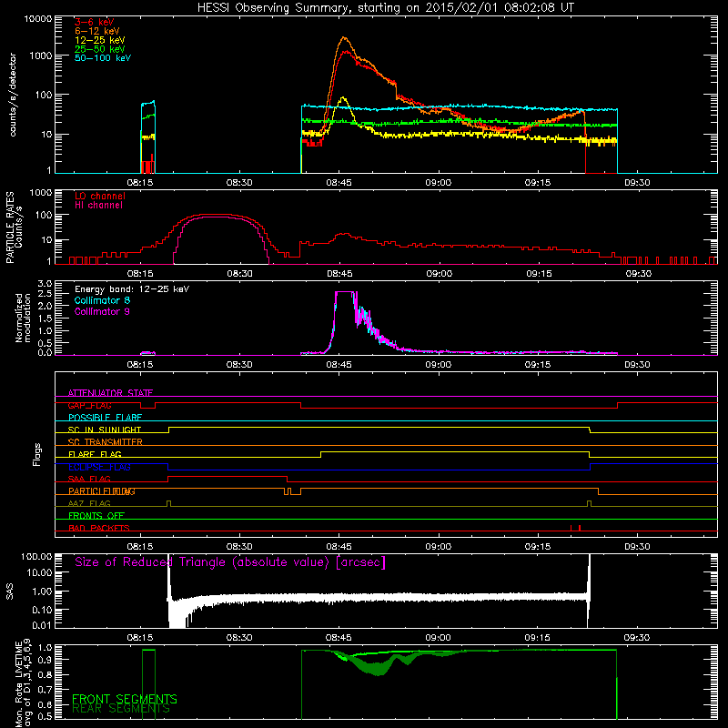Click the Size of Reduced Triangle label
Viewport: 728px width, 728px height.
pos(230,562)
